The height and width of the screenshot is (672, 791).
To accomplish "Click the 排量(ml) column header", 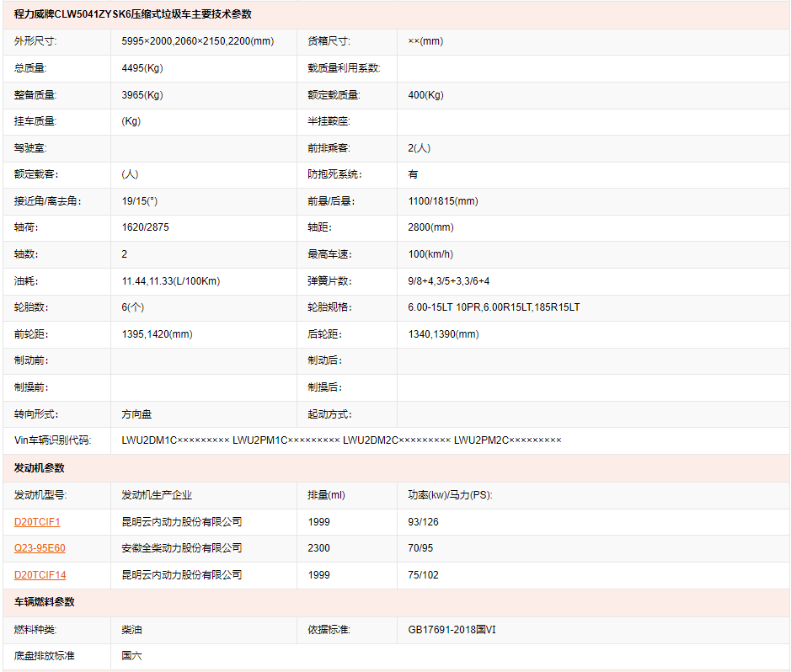I will tap(326, 495).
